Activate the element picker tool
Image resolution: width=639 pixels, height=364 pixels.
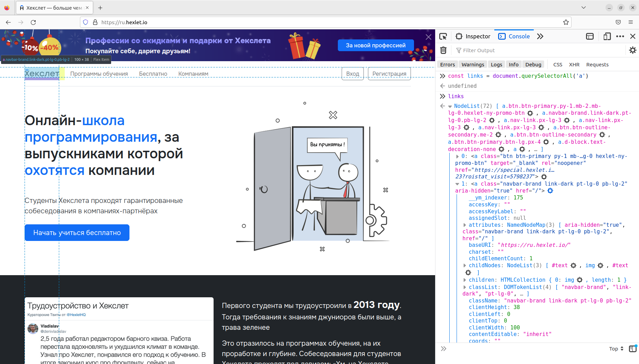pos(443,36)
